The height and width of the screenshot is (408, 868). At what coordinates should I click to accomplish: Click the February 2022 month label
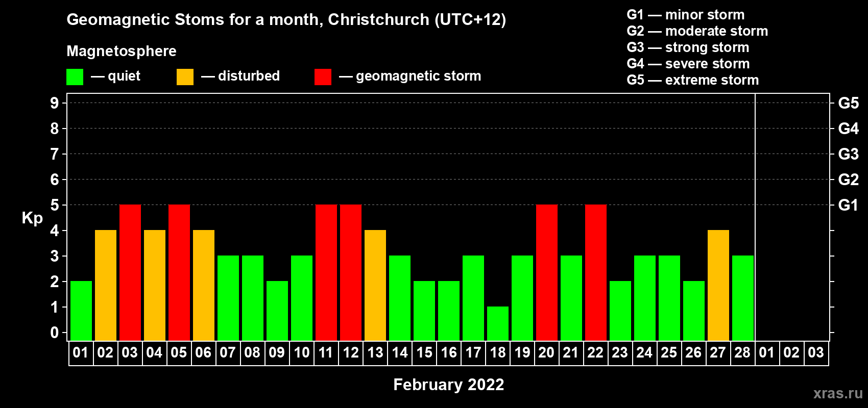449,385
